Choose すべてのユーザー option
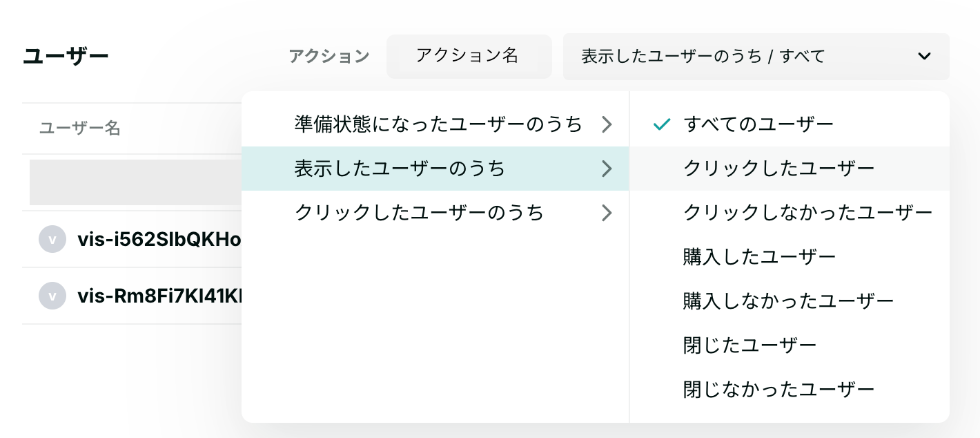This screenshot has height=438, width=980. 790,124
